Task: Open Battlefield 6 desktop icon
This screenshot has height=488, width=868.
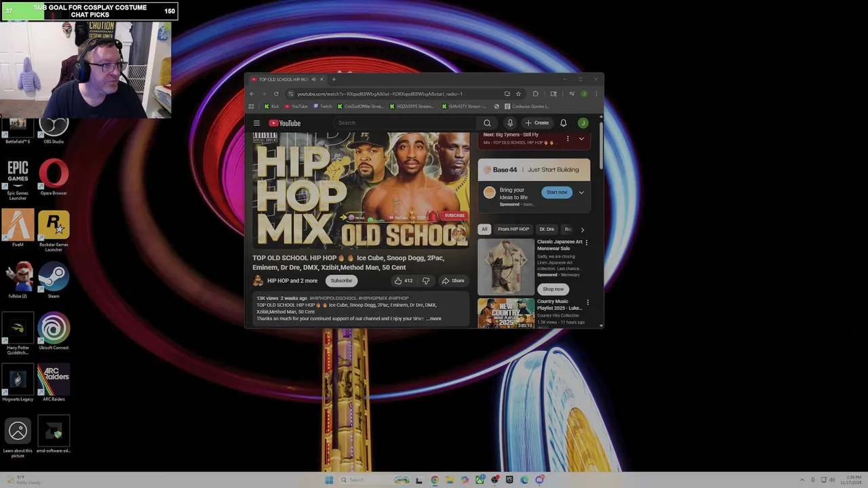Action: click(x=18, y=130)
